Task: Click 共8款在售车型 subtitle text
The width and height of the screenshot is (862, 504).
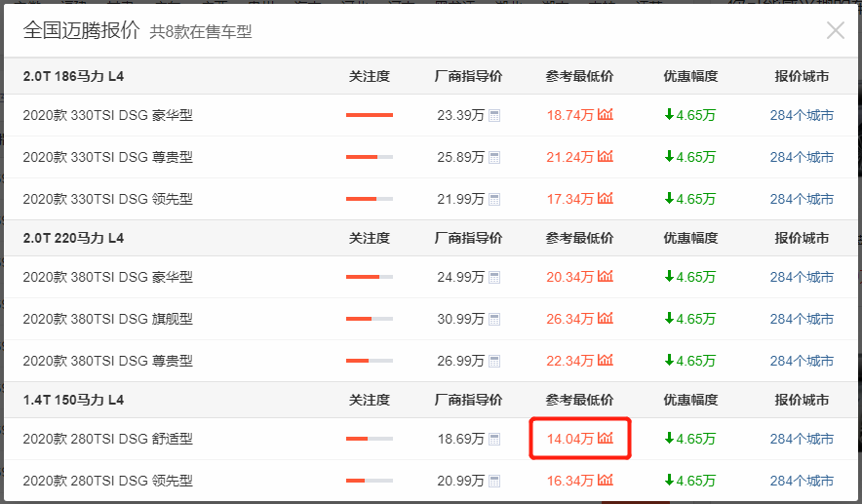Action: [x=201, y=32]
